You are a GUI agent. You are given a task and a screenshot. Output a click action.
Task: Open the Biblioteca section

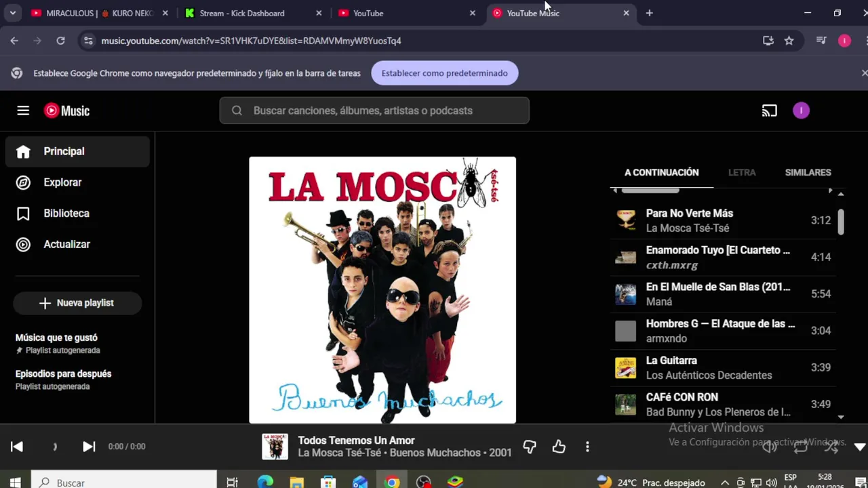(x=77, y=213)
